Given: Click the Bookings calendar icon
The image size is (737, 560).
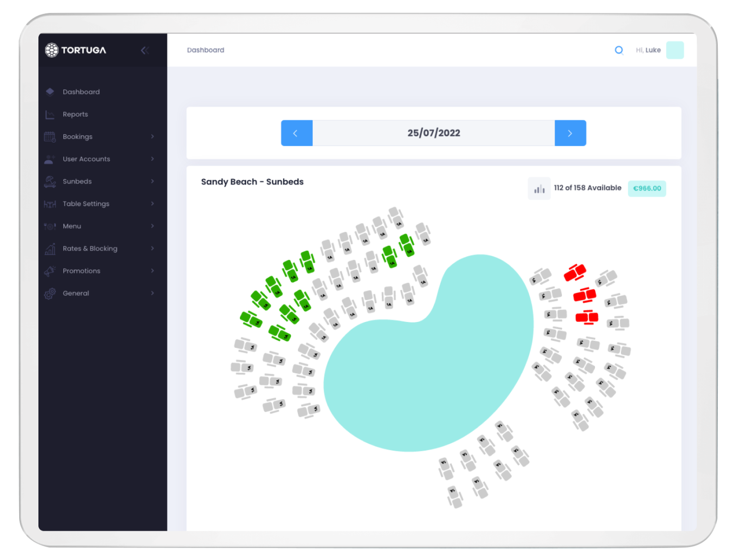Looking at the screenshot, I should pos(50,137).
